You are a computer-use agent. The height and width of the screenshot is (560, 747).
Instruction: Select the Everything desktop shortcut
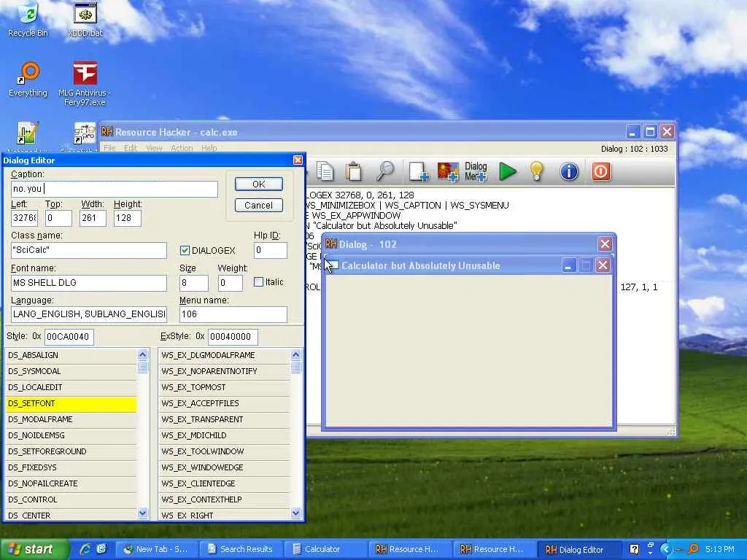pos(28,79)
